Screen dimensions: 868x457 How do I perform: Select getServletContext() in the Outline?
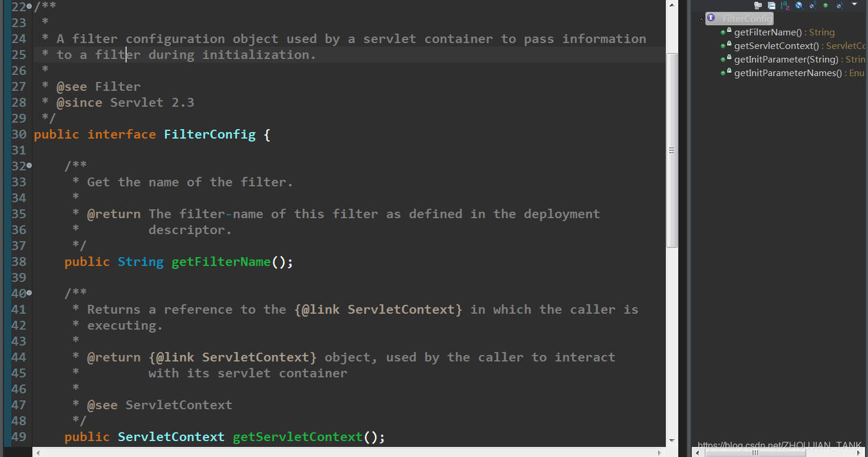click(793, 46)
